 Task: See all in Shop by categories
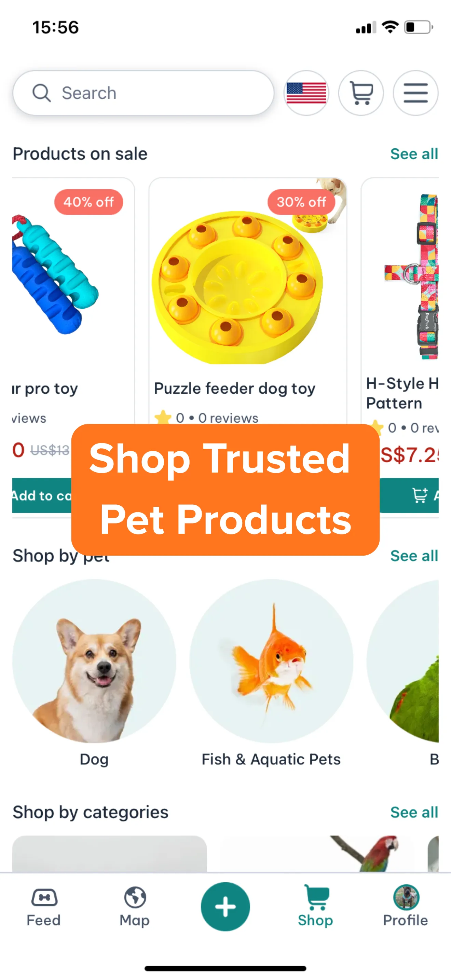click(414, 812)
